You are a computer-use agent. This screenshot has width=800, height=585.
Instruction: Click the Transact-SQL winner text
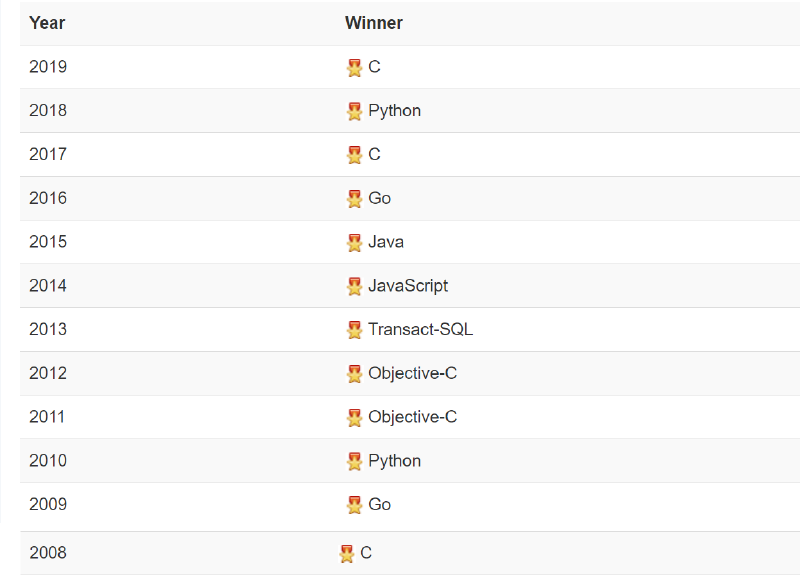coord(420,330)
